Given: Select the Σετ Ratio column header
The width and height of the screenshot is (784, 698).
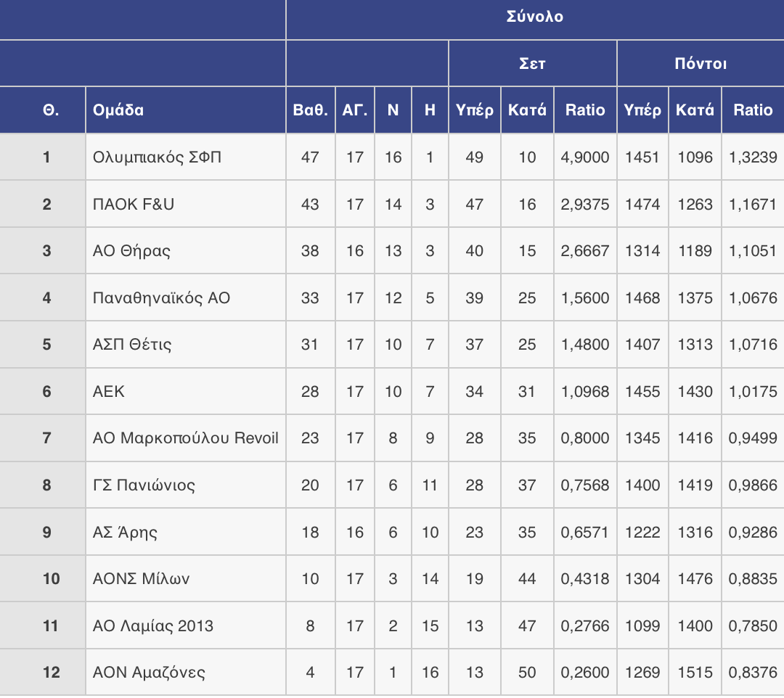Looking at the screenshot, I should [585, 110].
